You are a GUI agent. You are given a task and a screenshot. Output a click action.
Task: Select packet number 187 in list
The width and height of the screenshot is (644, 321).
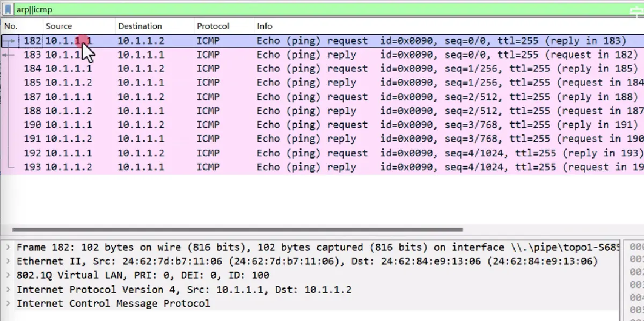pyautogui.click(x=322, y=97)
